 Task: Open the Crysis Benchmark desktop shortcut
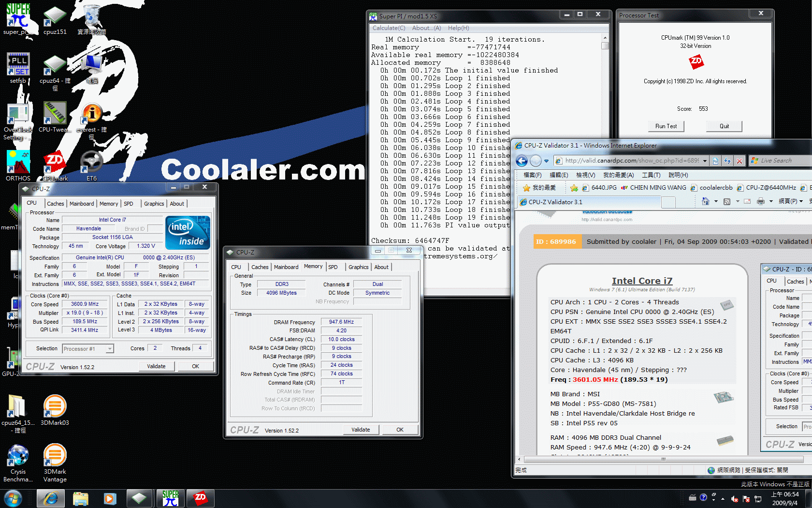[x=18, y=463]
